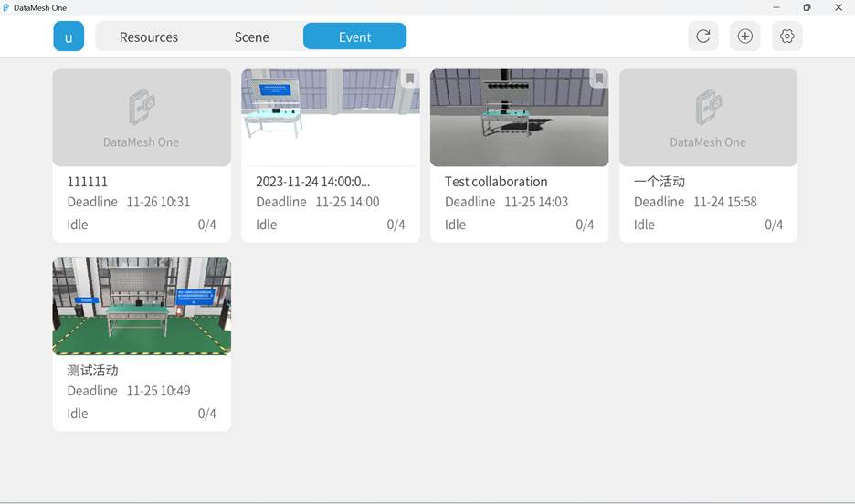Click the 一个活动 event title

tap(659, 182)
